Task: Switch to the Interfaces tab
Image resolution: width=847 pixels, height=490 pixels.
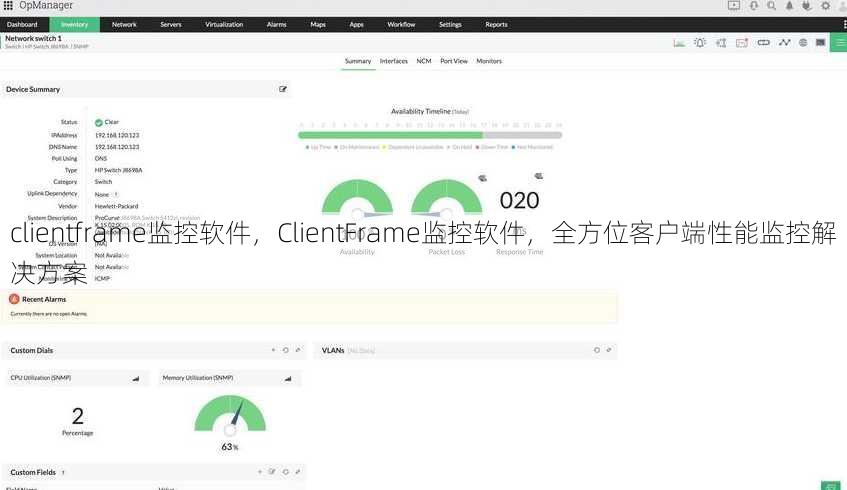Action: click(394, 61)
